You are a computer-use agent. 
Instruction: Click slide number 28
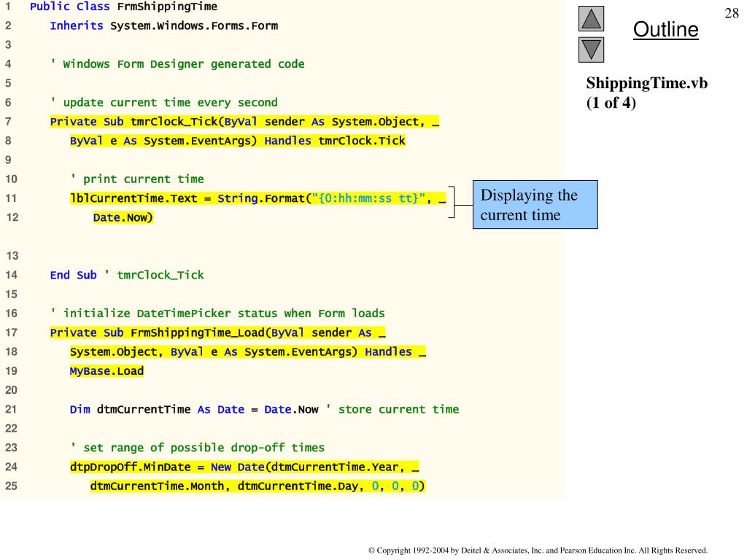tap(731, 13)
